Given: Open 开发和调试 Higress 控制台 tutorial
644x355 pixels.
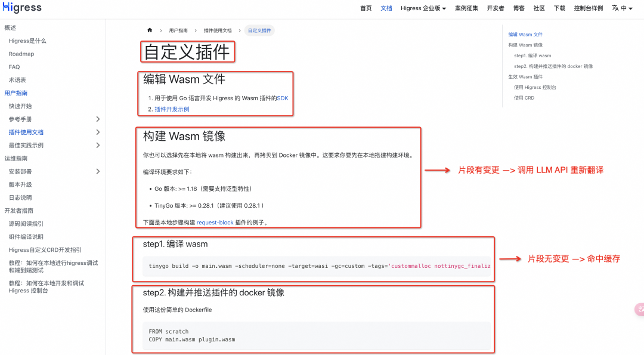Looking at the screenshot, I should 47,287.
